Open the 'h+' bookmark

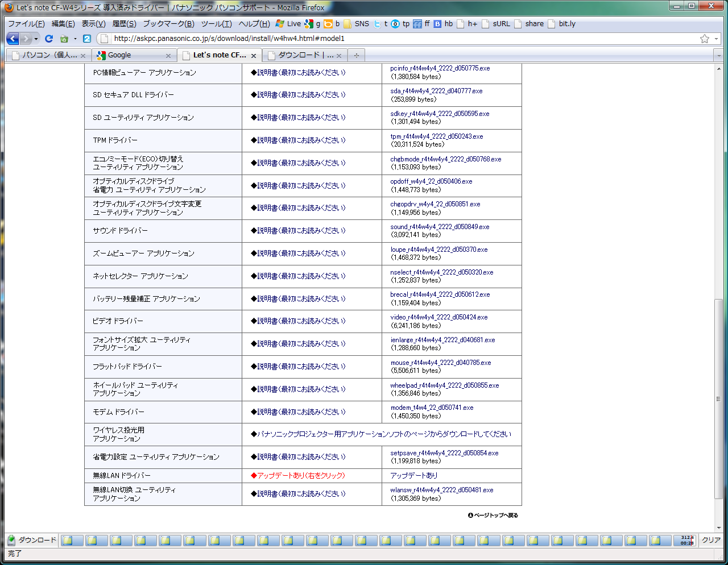coord(467,24)
